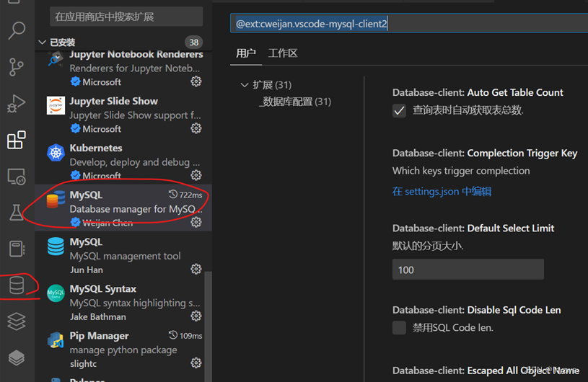The width and height of the screenshot is (588, 382).
Task: Open the Extensions view icon
Action: click(17, 140)
